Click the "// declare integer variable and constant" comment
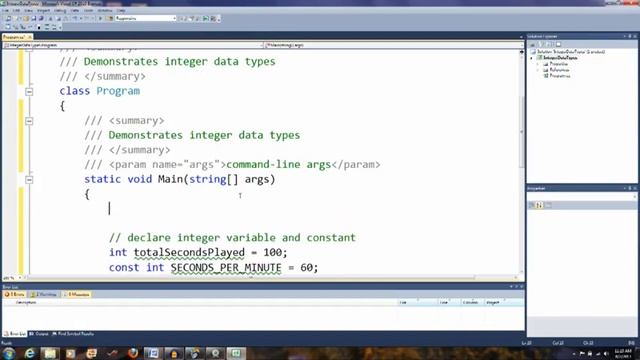 click(232, 238)
